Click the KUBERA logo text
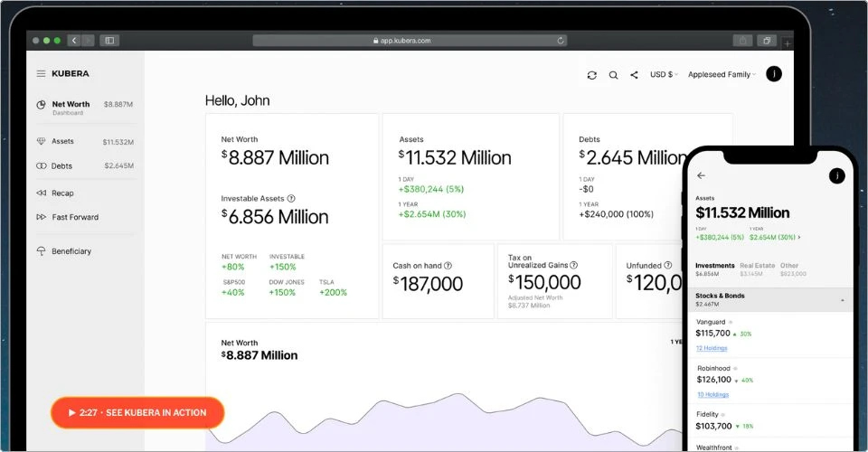 tap(71, 73)
